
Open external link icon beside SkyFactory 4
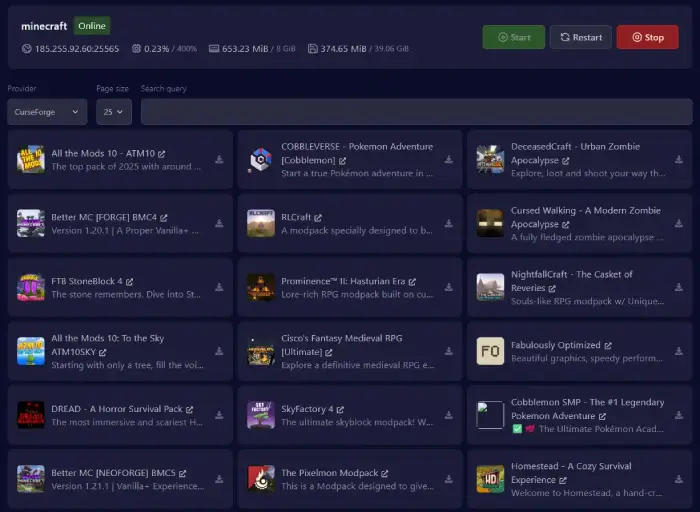pyautogui.click(x=340, y=409)
